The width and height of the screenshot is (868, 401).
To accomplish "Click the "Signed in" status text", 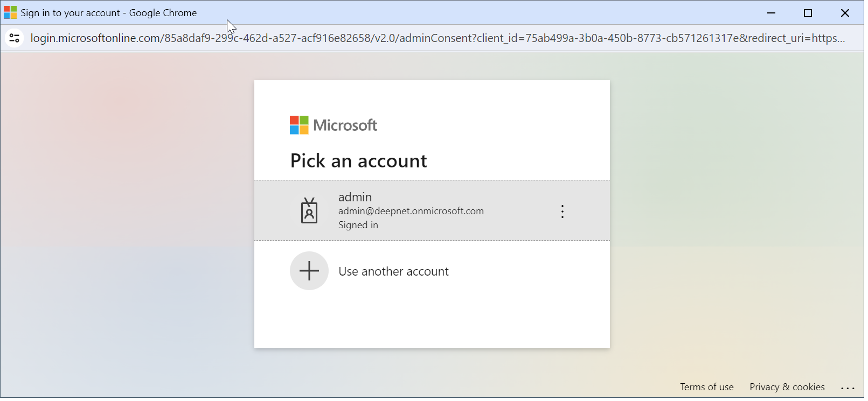I will tap(358, 225).
